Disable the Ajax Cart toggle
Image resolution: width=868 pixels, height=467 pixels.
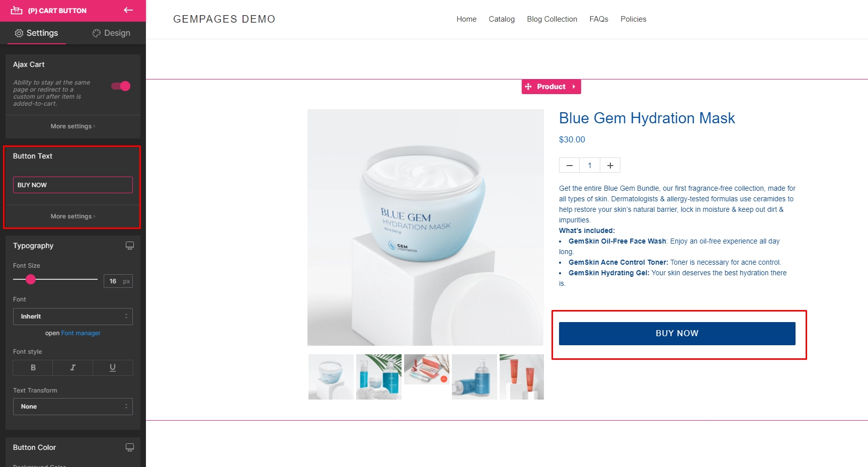point(121,86)
